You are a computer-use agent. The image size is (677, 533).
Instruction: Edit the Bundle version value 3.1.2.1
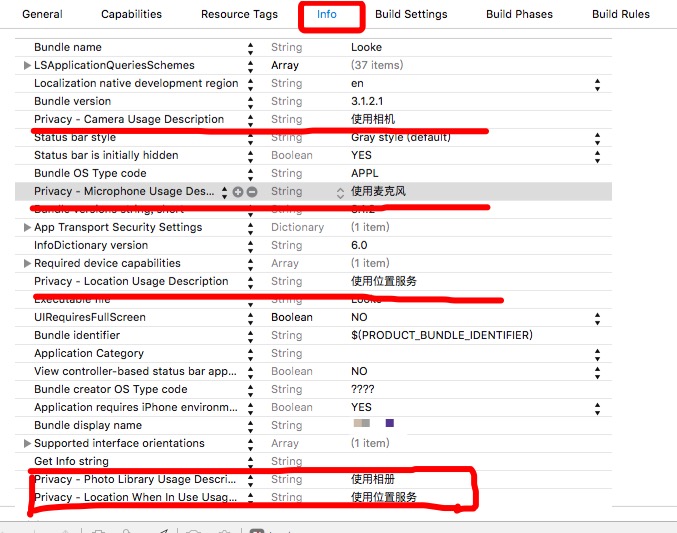click(x=369, y=101)
